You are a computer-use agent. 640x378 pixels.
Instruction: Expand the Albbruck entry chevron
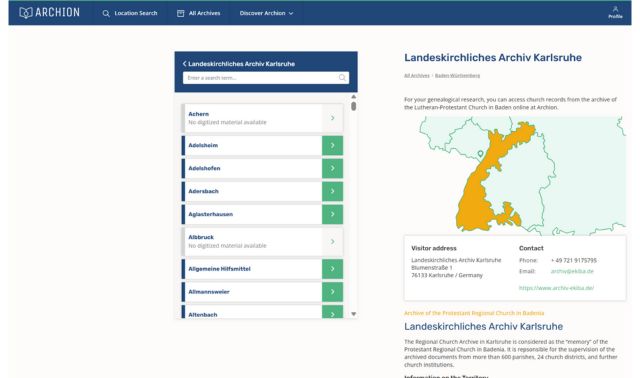tap(332, 241)
